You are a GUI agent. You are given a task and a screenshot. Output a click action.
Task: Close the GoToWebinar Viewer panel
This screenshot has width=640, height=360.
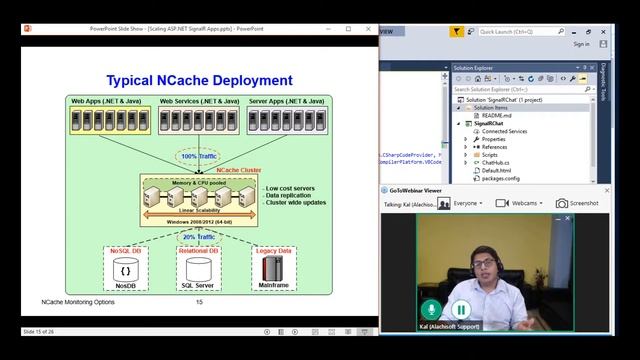607,190
